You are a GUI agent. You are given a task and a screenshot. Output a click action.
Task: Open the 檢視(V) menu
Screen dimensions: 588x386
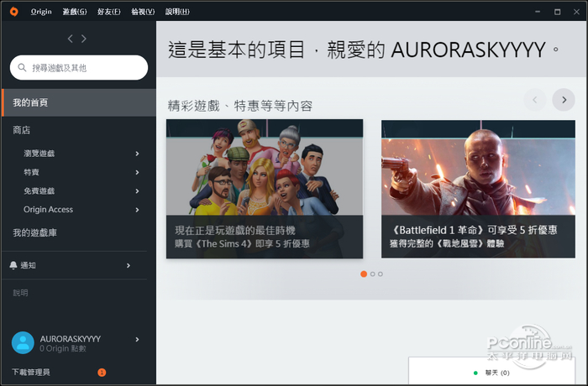[143, 12]
